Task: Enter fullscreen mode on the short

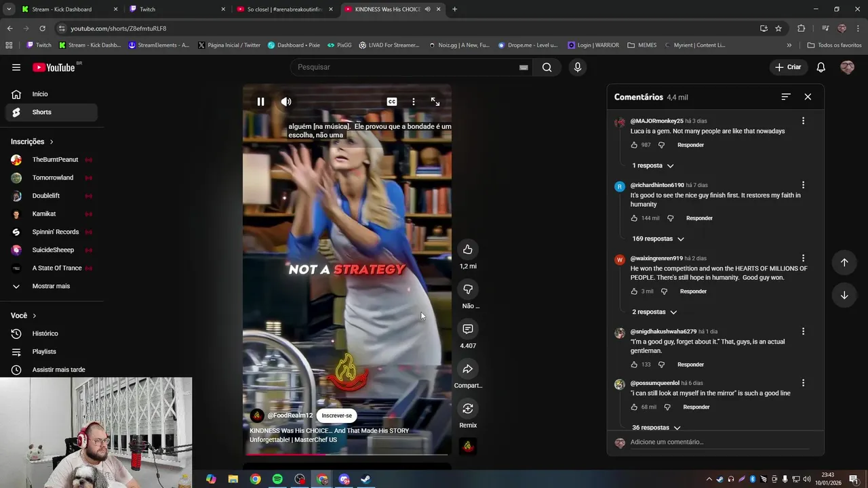Action: click(435, 102)
